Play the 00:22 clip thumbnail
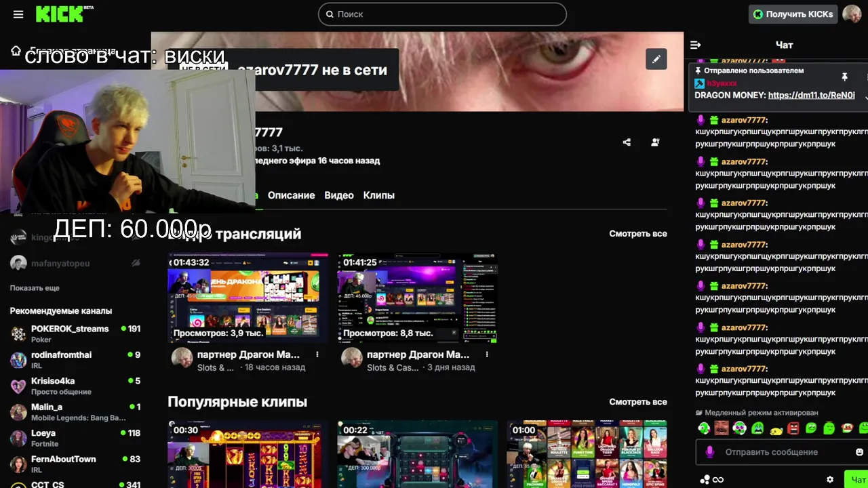 click(418, 454)
